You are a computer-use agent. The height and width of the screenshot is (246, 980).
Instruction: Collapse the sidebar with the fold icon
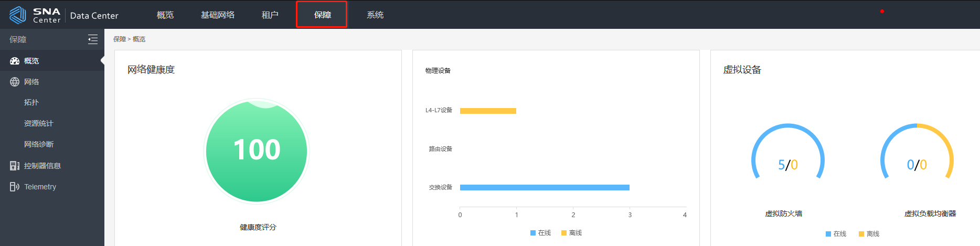tap(93, 39)
